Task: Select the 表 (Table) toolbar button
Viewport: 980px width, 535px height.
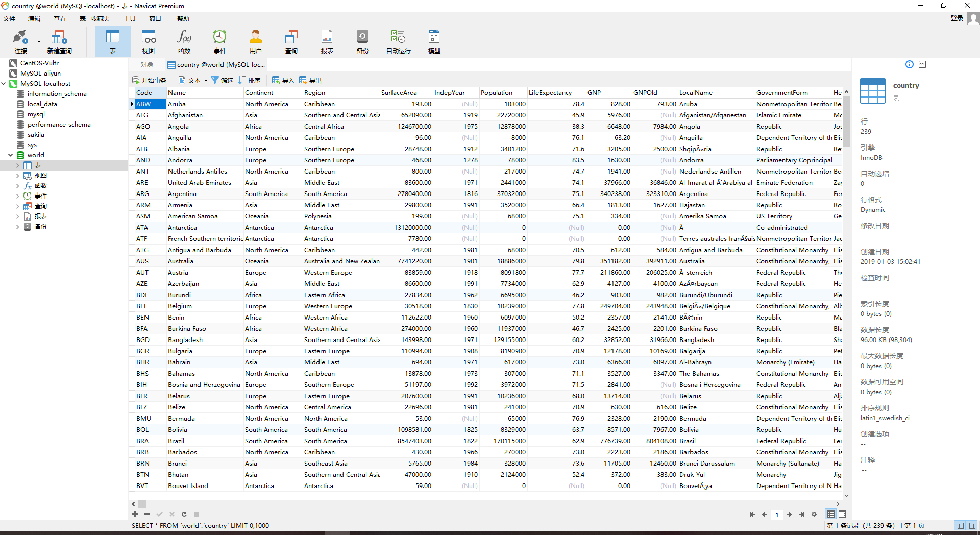Action: point(113,41)
